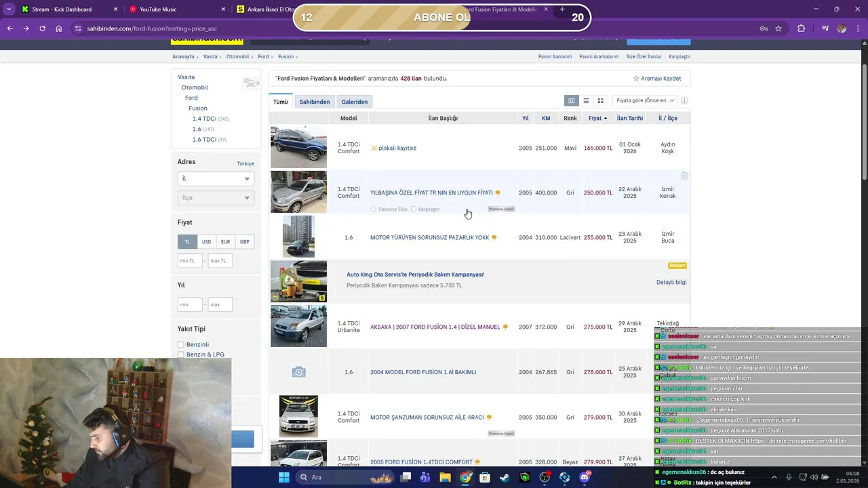Go back with the browser back arrow
Image resolution: width=868 pixels, height=488 pixels.
coord(9,28)
